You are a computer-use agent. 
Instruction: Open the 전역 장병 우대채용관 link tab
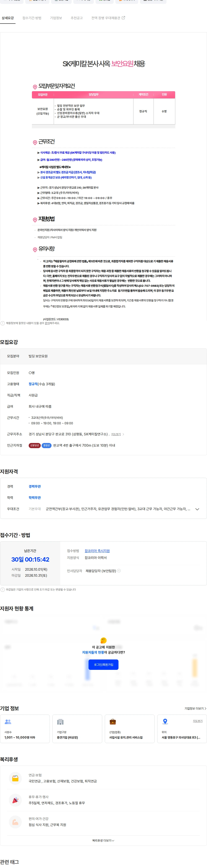pos(105,18)
